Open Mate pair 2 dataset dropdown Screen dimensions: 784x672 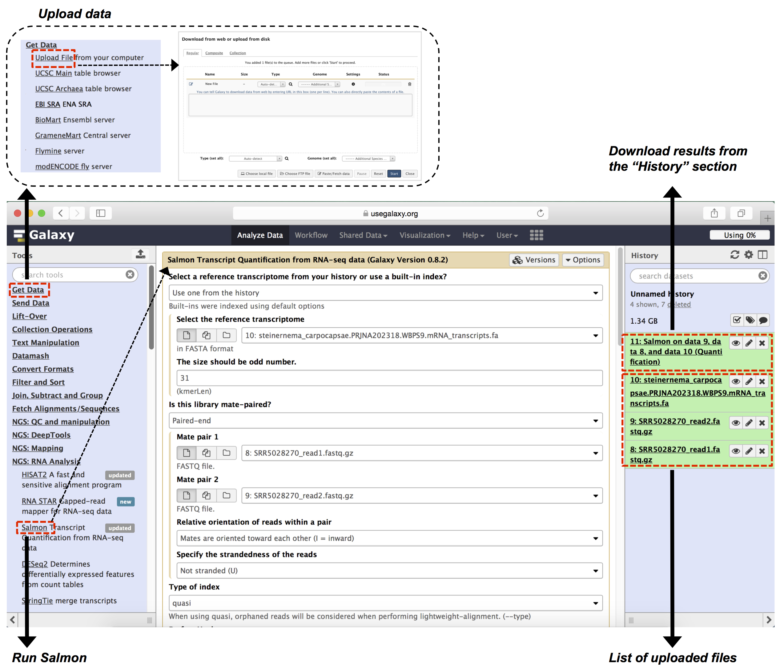pos(422,496)
